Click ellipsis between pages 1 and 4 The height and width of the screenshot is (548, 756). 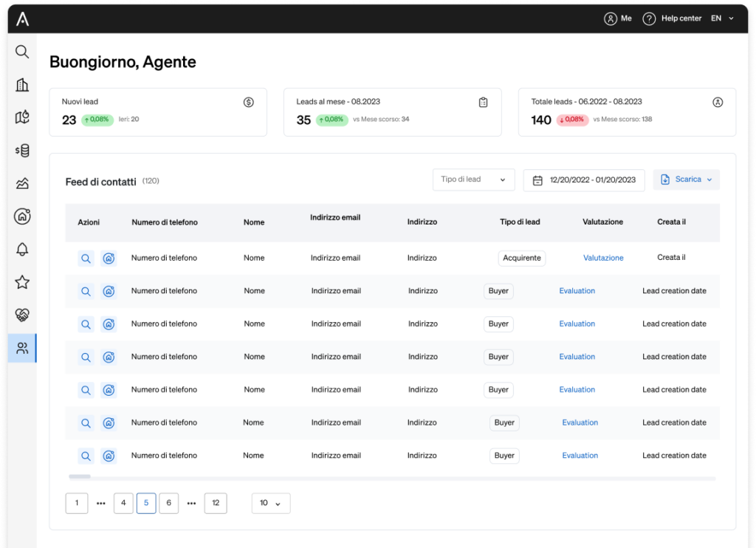100,504
